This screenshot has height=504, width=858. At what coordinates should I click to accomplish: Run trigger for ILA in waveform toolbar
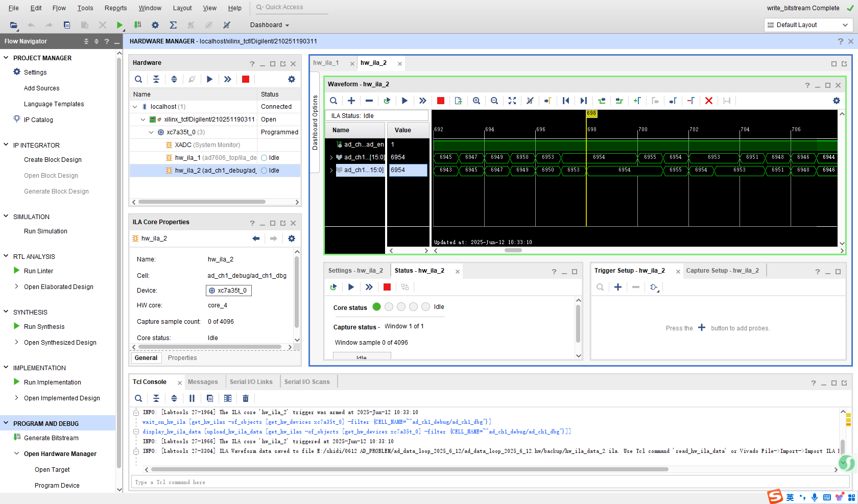coord(404,101)
